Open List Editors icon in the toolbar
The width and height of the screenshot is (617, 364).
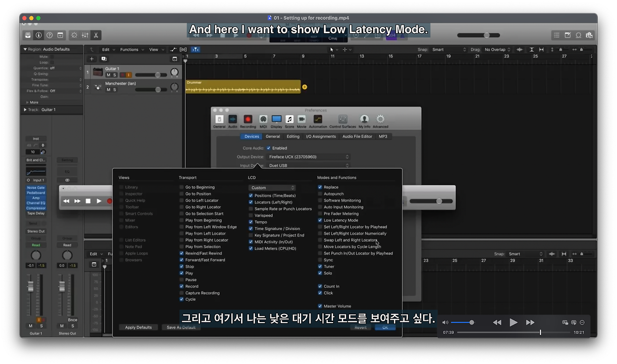click(x=557, y=35)
